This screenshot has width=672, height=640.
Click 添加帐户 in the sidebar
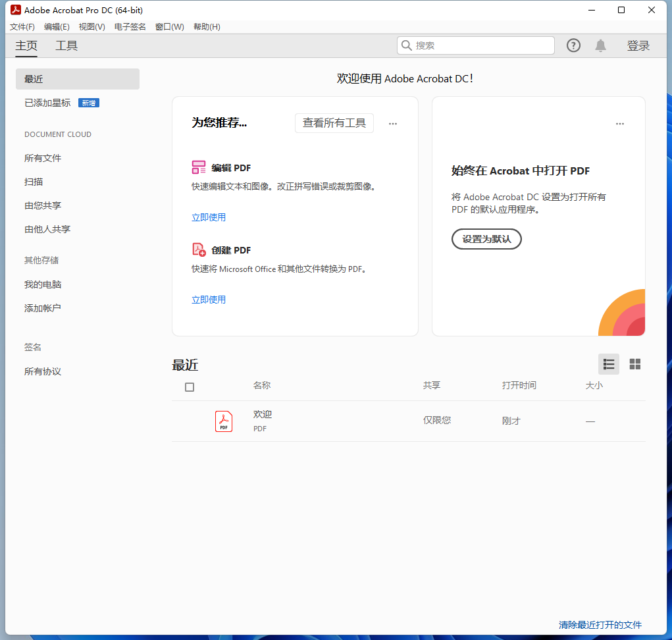(43, 308)
